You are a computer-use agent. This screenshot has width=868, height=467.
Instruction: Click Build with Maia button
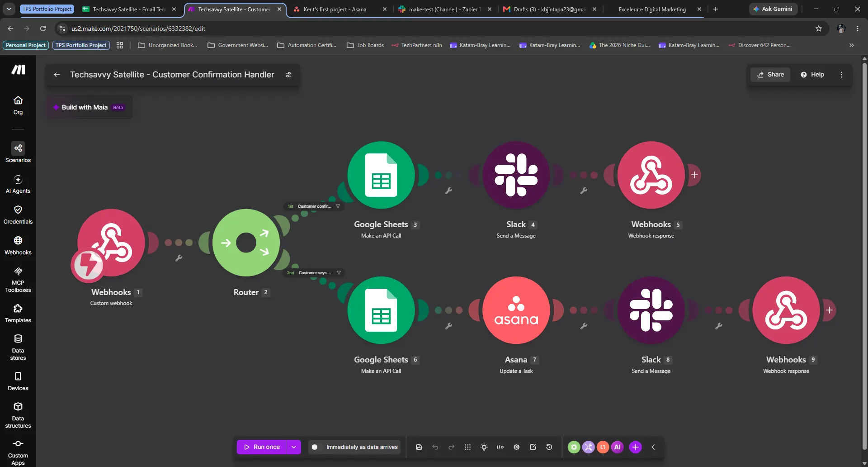pos(89,107)
